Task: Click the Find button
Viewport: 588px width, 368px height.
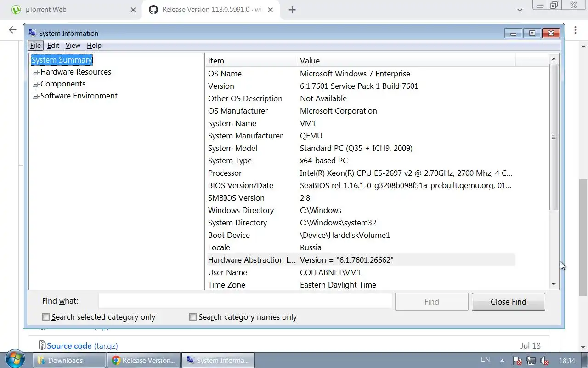Action: coord(432,302)
